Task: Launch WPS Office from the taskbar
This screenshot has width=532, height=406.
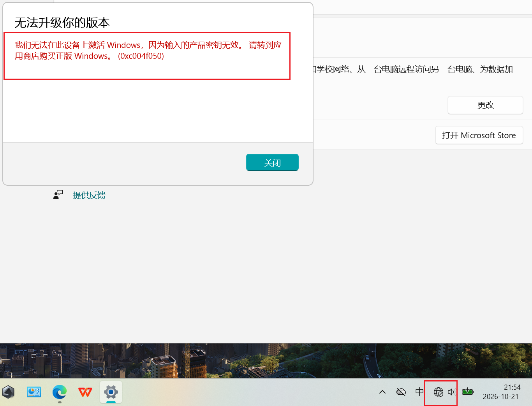Action: coord(85,392)
